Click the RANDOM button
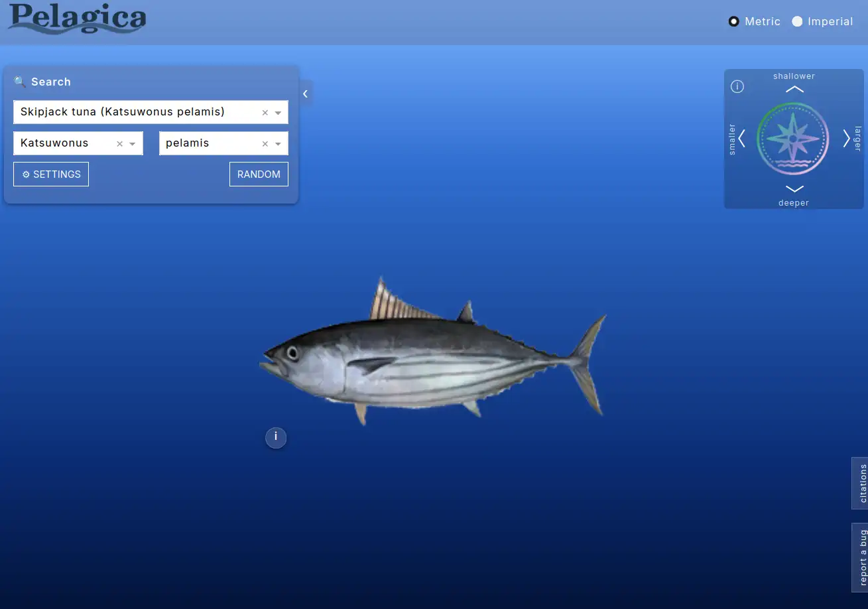This screenshot has width=868, height=609. point(259,174)
